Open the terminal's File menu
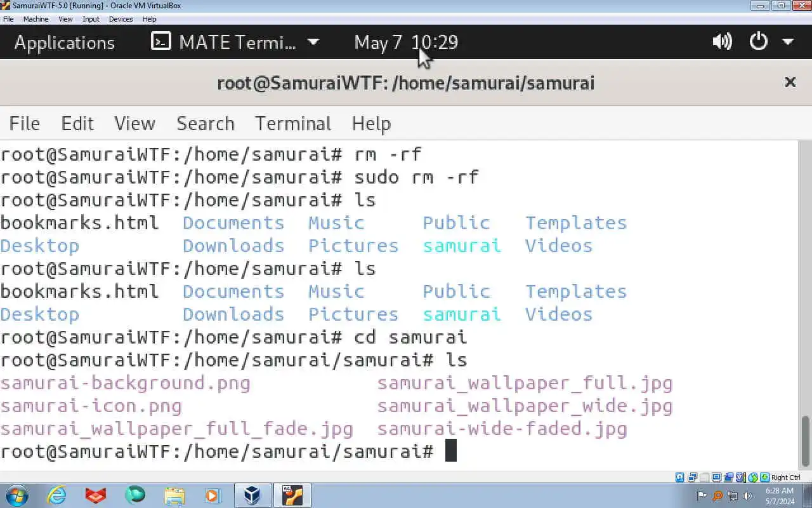 25,123
